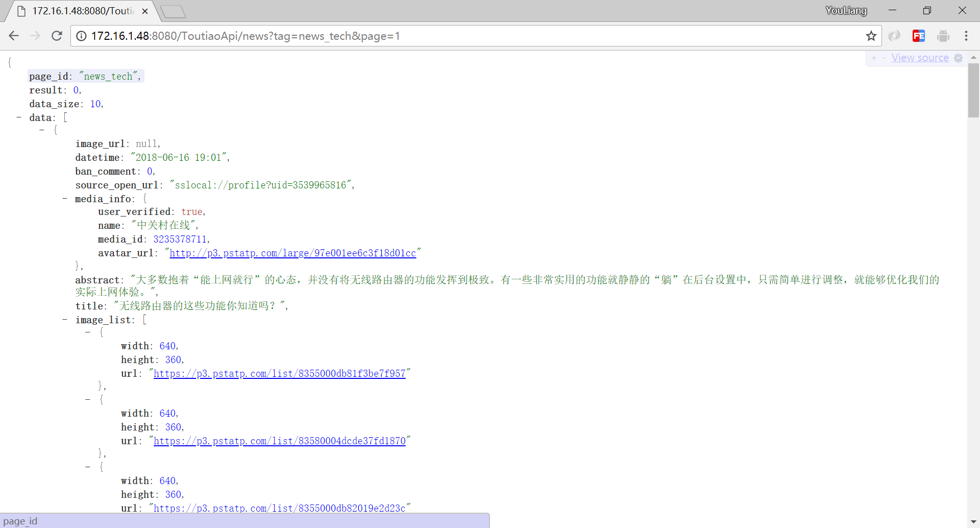
Task: Bookmark this page with the star icon
Action: 871,36
